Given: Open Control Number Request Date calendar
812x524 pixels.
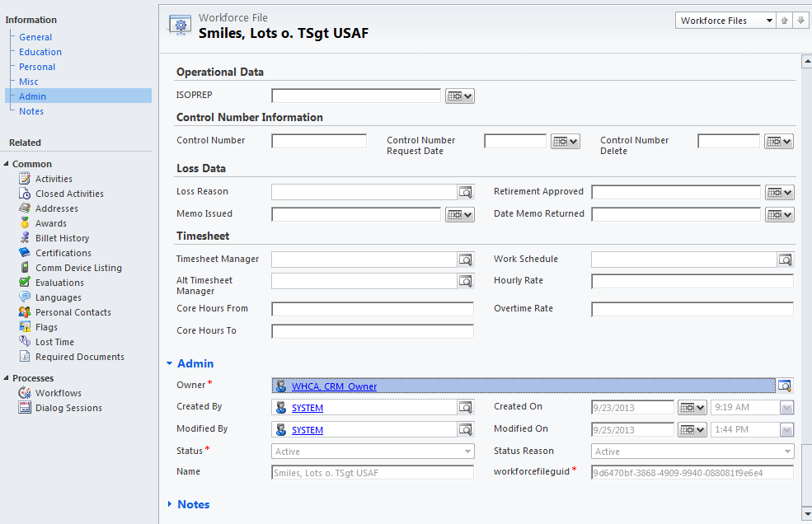Looking at the screenshot, I should [566, 142].
